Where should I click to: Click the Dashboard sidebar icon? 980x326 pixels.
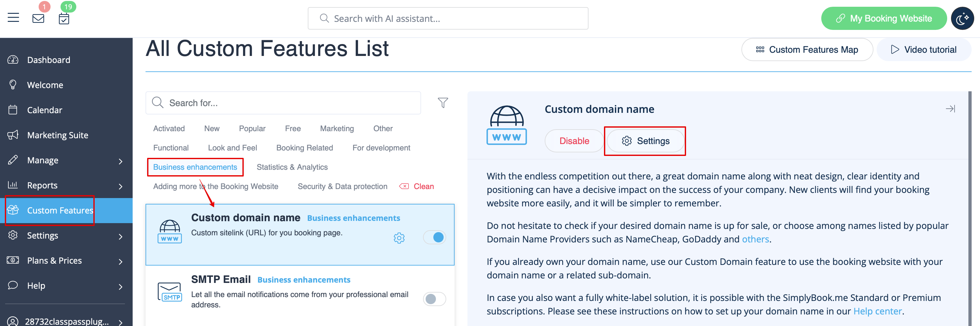click(13, 60)
